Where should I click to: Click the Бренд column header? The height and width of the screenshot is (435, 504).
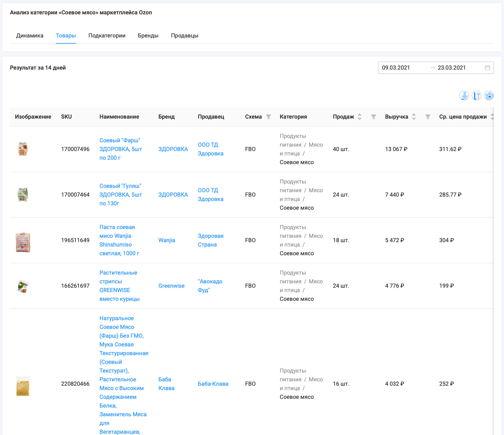tap(167, 117)
